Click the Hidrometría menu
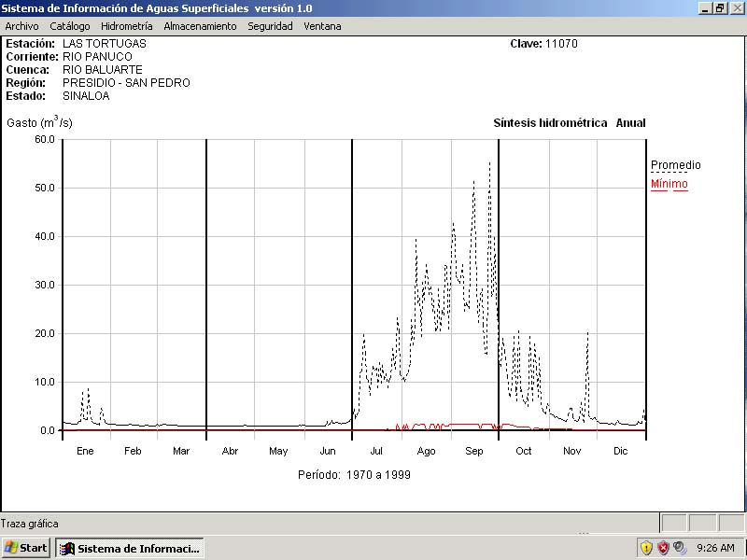 point(126,26)
